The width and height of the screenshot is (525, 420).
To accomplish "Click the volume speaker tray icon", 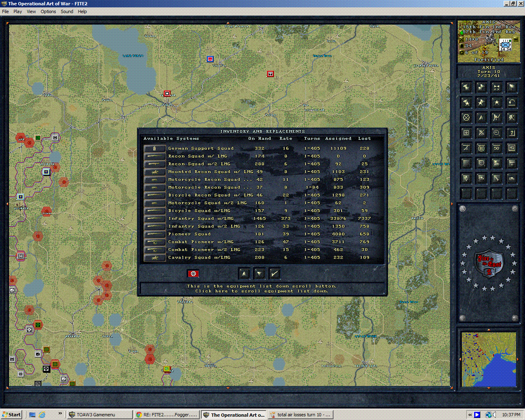I will click(x=494, y=415).
